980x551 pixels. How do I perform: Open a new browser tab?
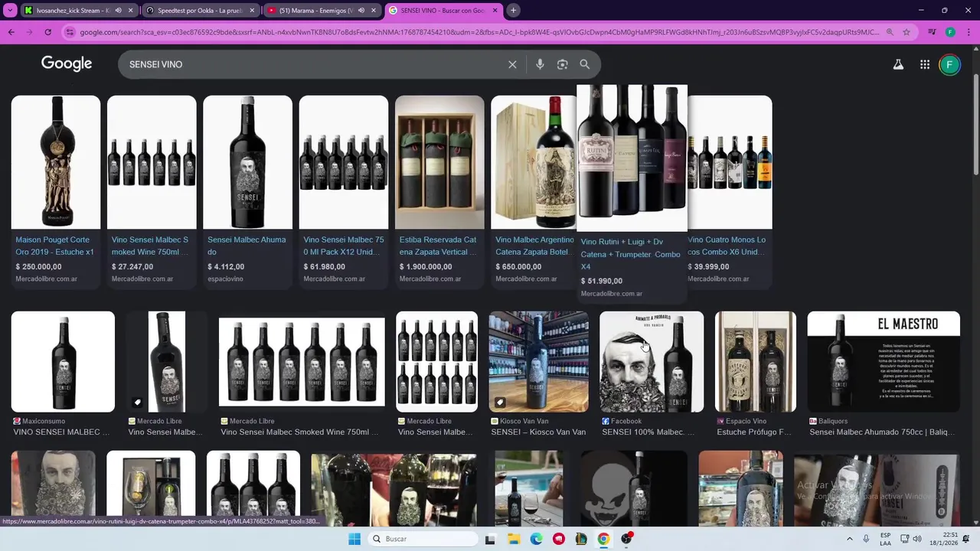[514, 10]
